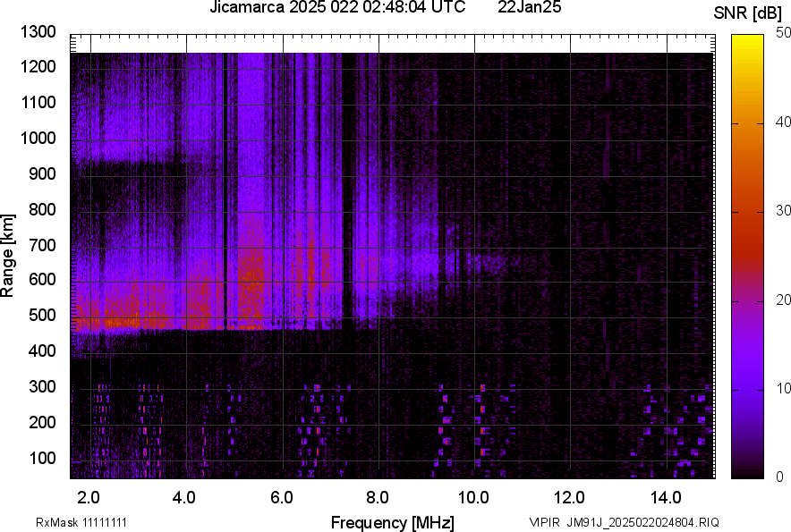Click the 2.0 tick label on Frequency axis

tap(89, 497)
